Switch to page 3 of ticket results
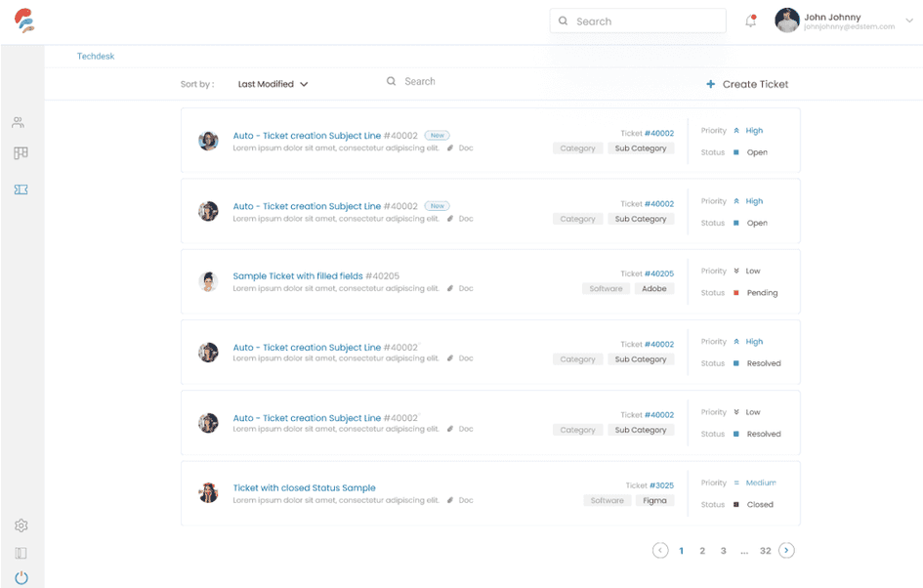The width and height of the screenshot is (923, 588). click(x=723, y=550)
